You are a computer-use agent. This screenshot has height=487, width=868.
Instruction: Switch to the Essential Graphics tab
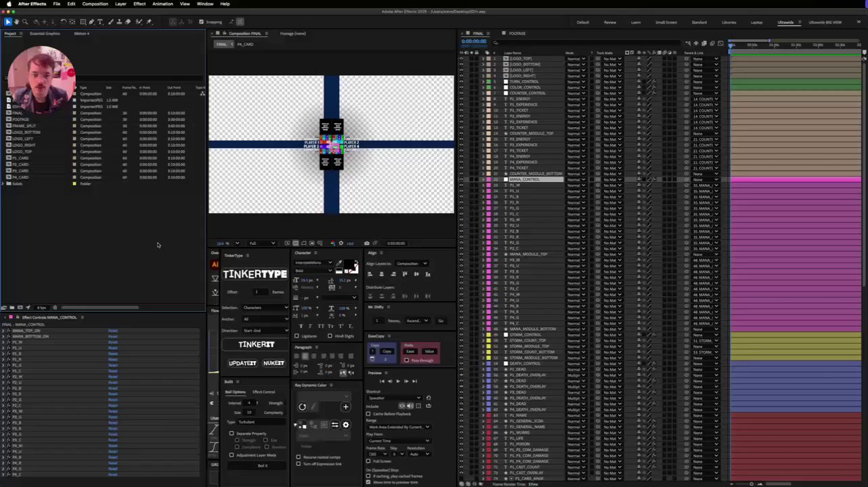coord(45,33)
